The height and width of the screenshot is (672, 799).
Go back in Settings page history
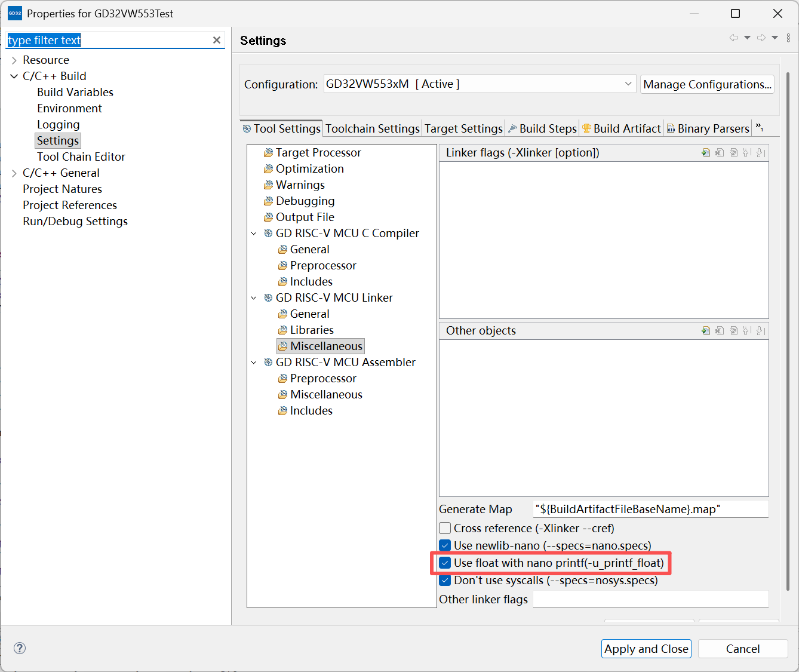tap(734, 38)
